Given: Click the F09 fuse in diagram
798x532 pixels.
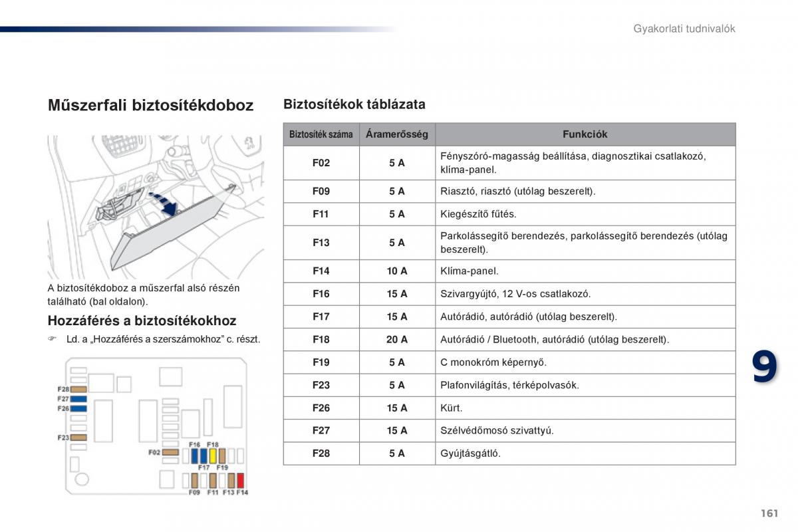Looking at the screenshot, I should click(x=195, y=481).
